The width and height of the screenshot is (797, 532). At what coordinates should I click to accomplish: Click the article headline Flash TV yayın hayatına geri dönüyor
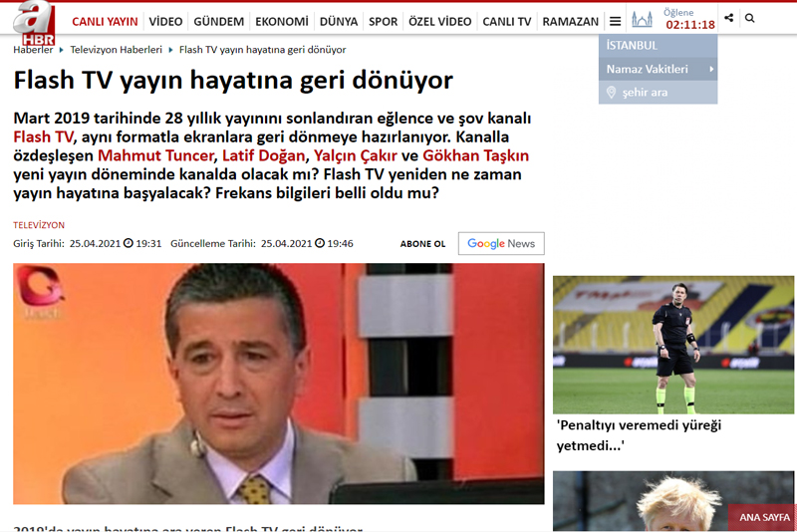233,81
